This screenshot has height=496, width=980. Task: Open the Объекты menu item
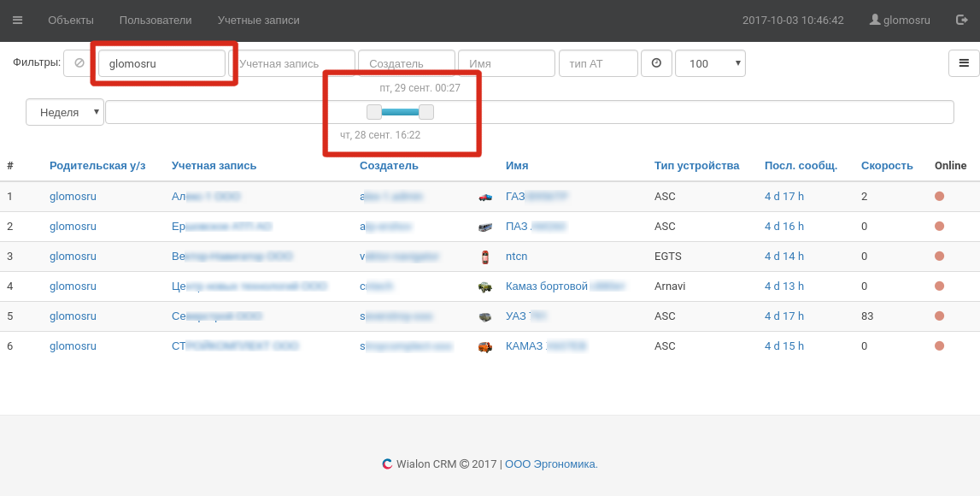pos(71,20)
